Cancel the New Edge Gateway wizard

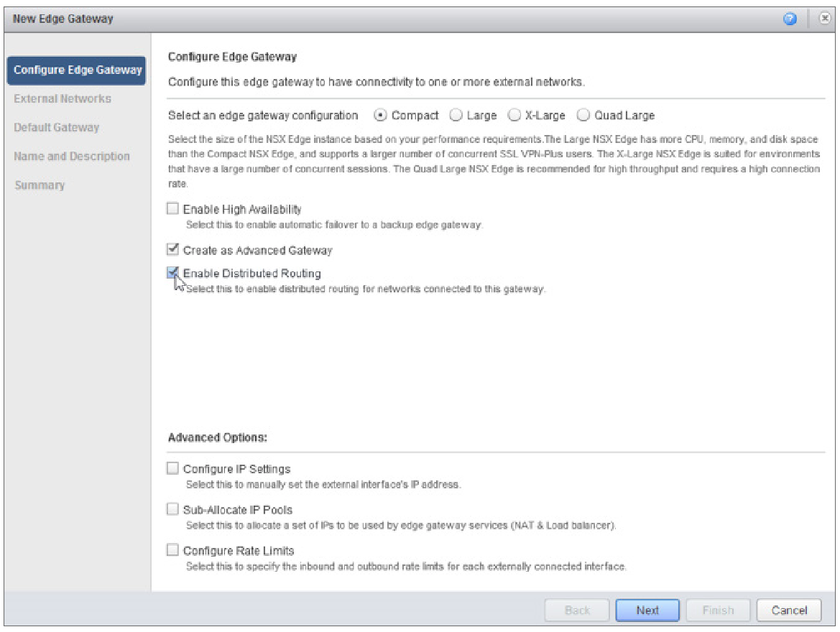point(789,610)
